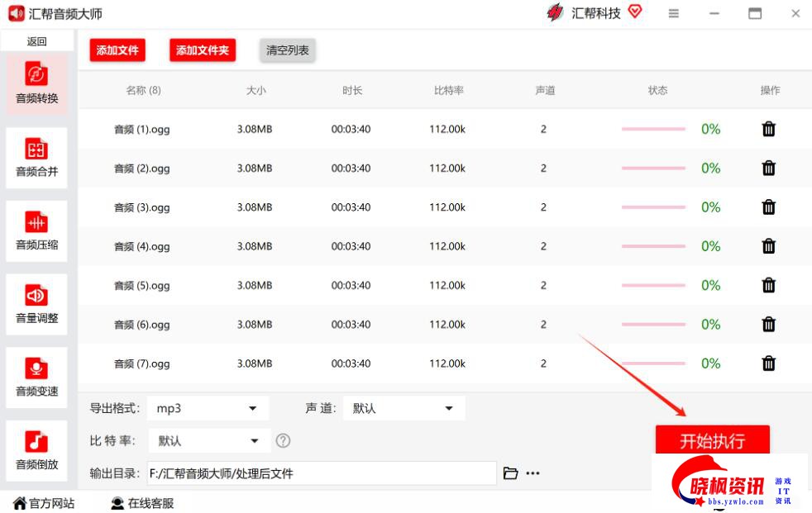812x513 pixels.
Task: Click the 添加文件夹 add folder button
Action: [203, 50]
